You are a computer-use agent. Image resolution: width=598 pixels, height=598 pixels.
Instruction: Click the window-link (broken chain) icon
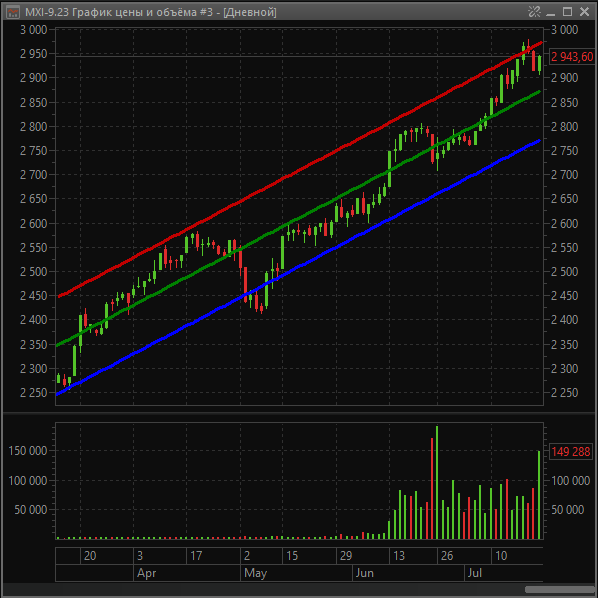point(534,12)
